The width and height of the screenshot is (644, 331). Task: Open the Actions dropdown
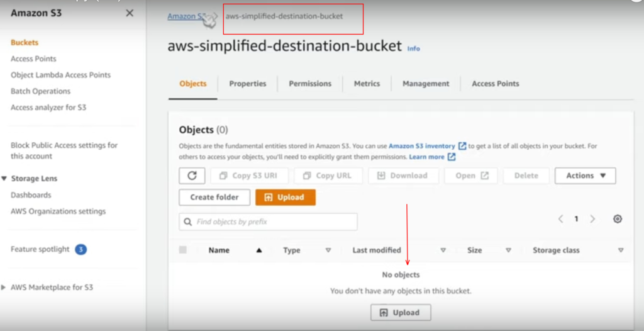click(x=586, y=176)
